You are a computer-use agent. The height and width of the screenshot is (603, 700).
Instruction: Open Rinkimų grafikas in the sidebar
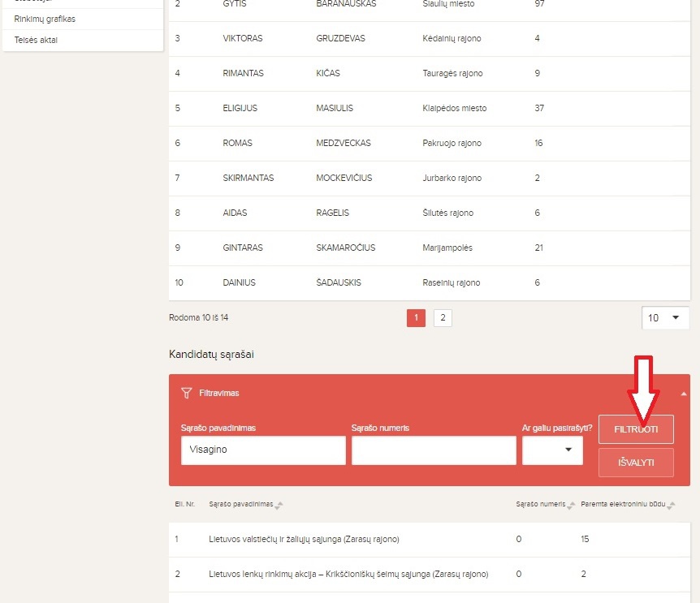click(45, 19)
